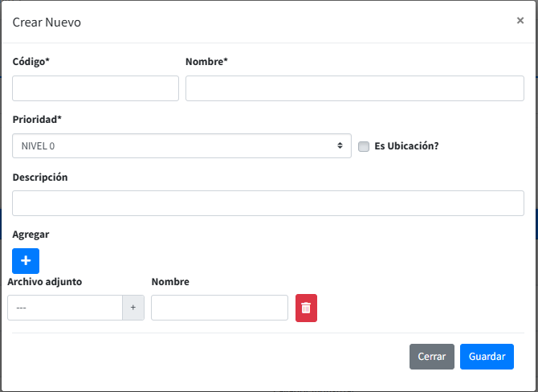
Task: Click the Archivo adjunto column label
Action: tap(44, 282)
